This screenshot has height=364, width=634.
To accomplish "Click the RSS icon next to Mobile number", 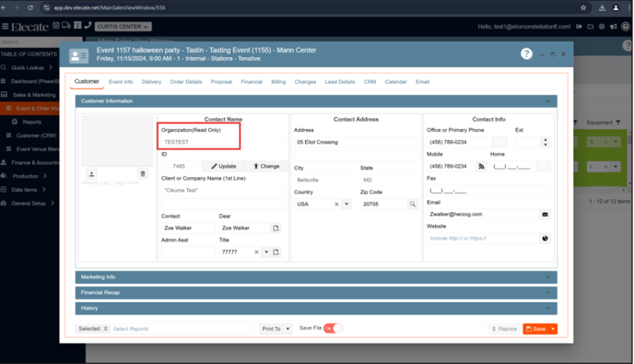I will (481, 166).
